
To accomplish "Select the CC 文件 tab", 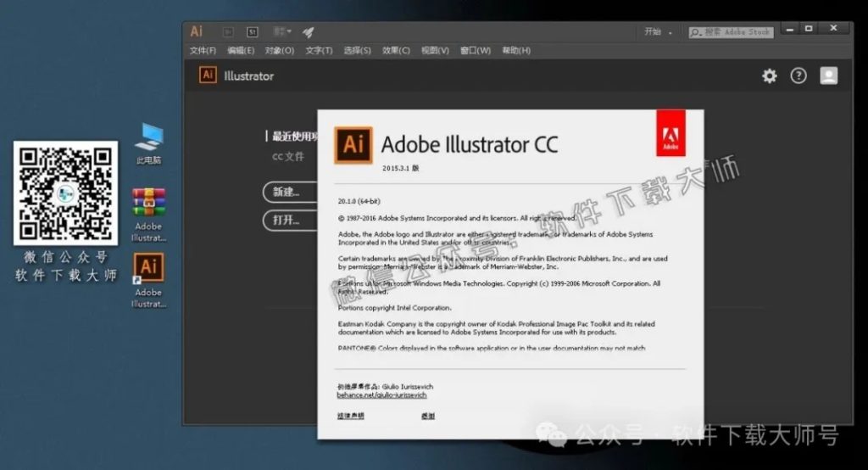I will (288, 157).
